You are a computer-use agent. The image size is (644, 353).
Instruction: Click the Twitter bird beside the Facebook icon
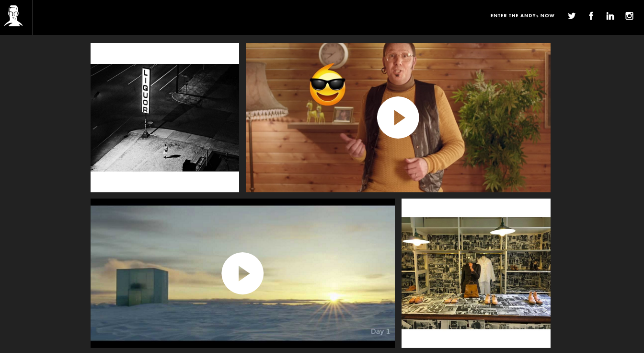click(572, 15)
